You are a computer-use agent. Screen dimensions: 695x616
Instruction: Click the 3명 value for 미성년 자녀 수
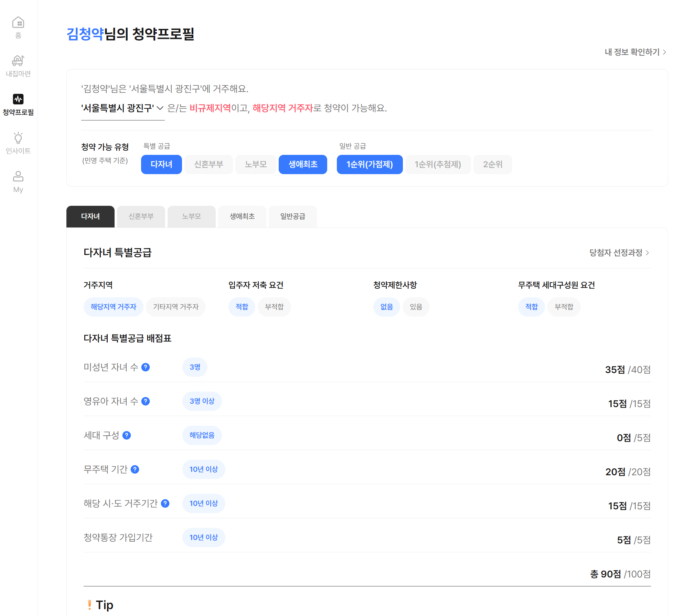coord(195,367)
